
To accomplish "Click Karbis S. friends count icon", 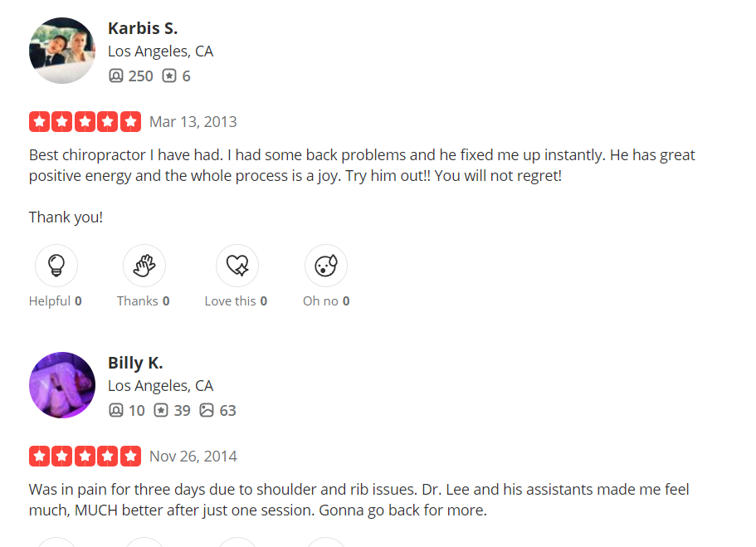I will click(x=116, y=76).
